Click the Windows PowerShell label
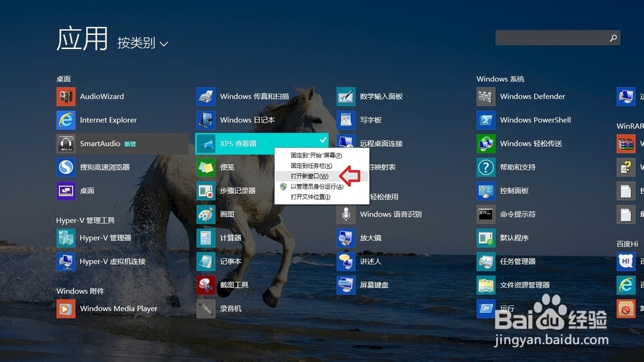Viewport: 644px width, 362px height. tap(535, 120)
